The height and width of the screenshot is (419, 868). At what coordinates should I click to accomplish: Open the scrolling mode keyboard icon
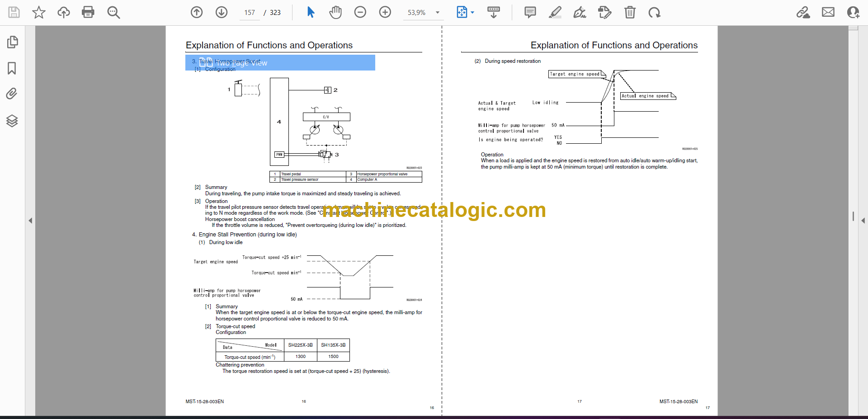click(x=494, y=12)
